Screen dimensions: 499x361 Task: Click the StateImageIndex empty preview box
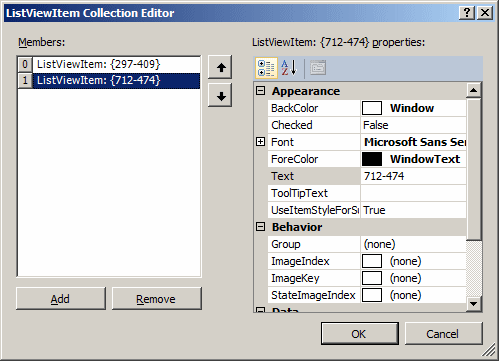pyautogui.click(x=372, y=295)
